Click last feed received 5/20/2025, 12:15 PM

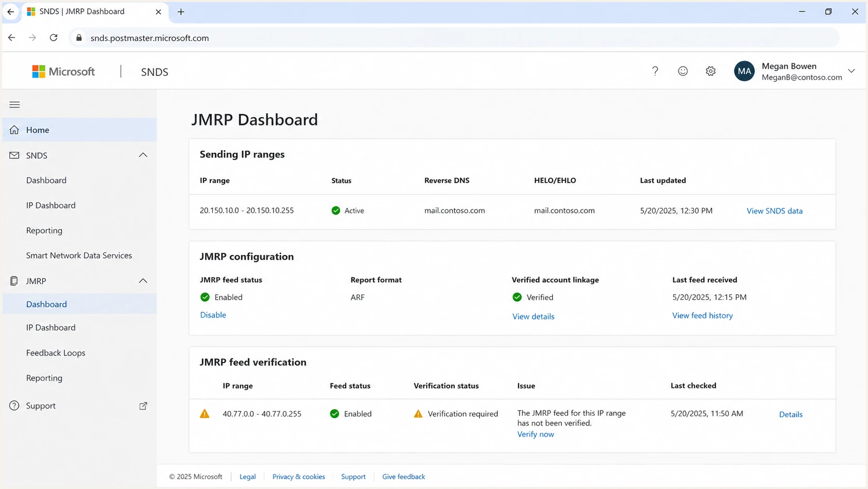(x=709, y=297)
